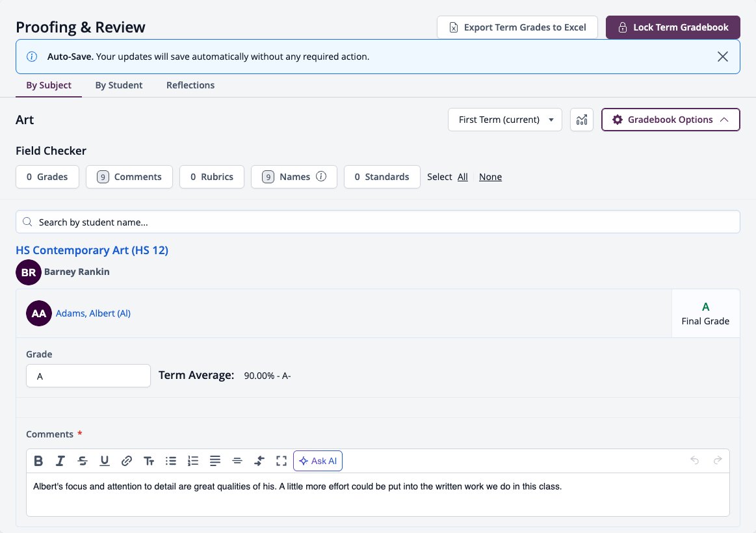This screenshot has width=756, height=533.
Task: Underline the selected comment text
Action: pyautogui.click(x=105, y=461)
